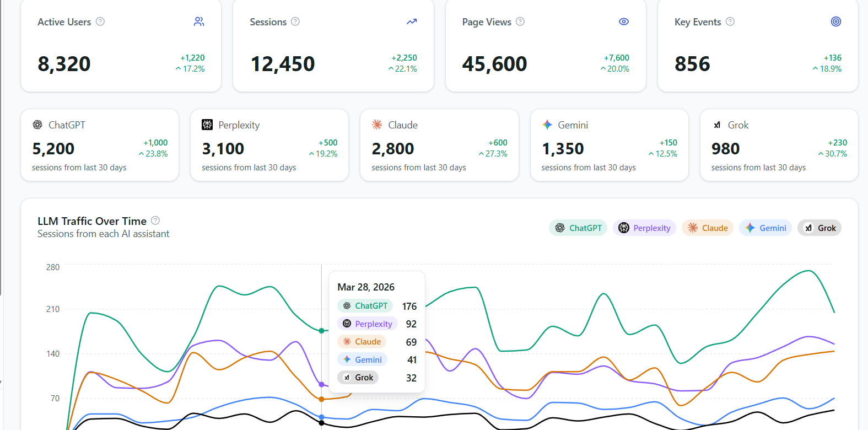Screen dimensions: 868x430
Task: Click the Gemini chip in the chart tooltip
Action: pos(362,359)
